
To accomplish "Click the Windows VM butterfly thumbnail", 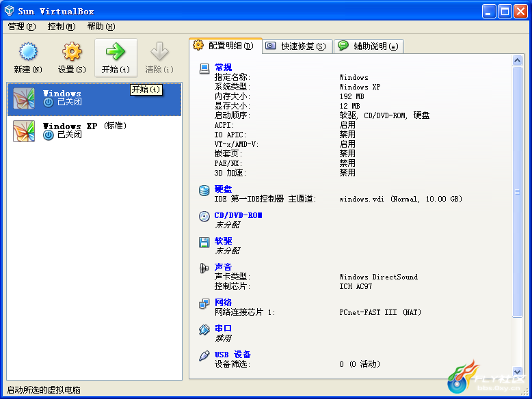I will tap(24, 98).
